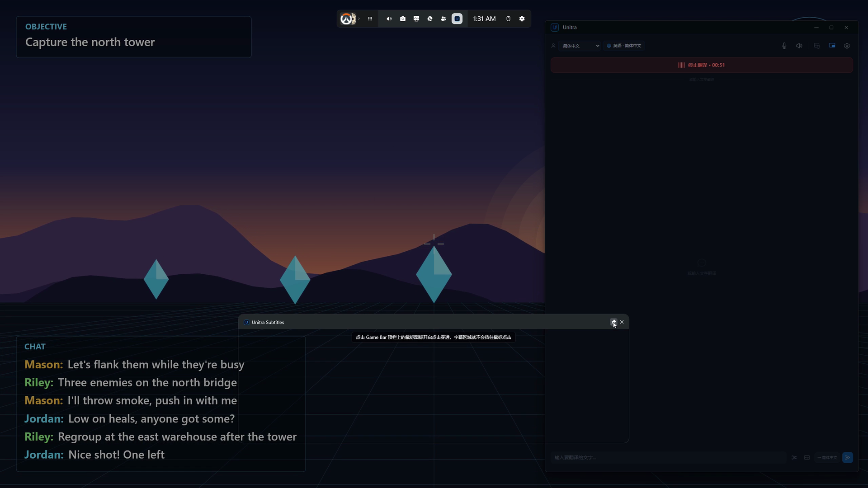Click Jordan's "Low on heals" chat message
Screen dimensions: 868x488
[130, 419]
